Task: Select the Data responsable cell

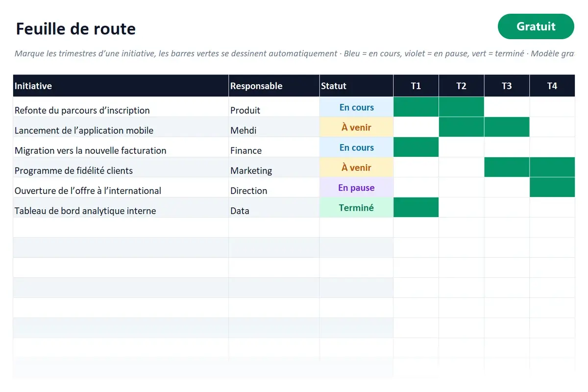Action: click(x=274, y=207)
